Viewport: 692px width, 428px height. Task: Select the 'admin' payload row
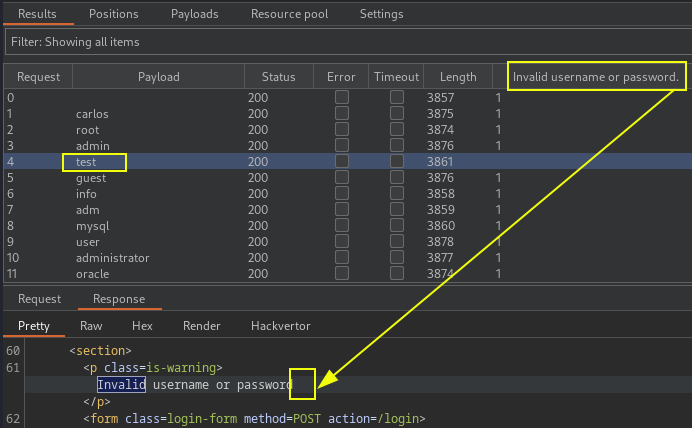tap(348, 146)
